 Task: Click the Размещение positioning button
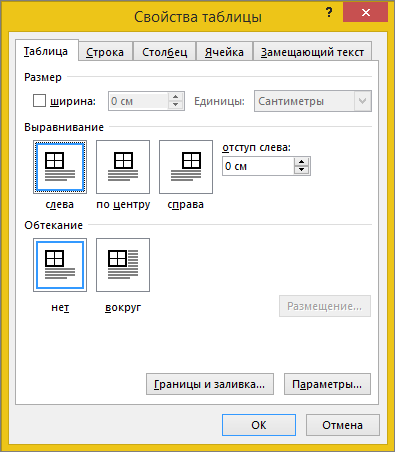tap(325, 306)
